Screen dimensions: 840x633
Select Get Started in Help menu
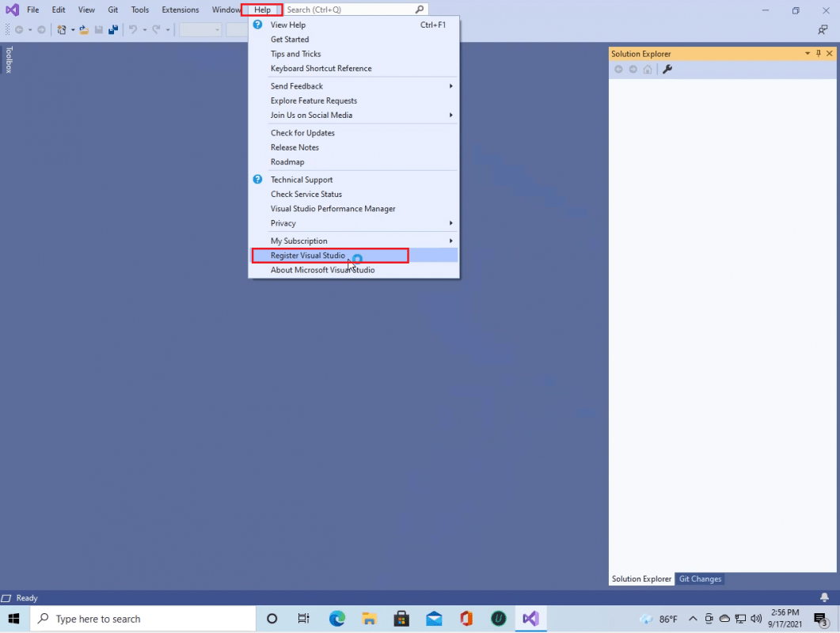click(354, 39)
